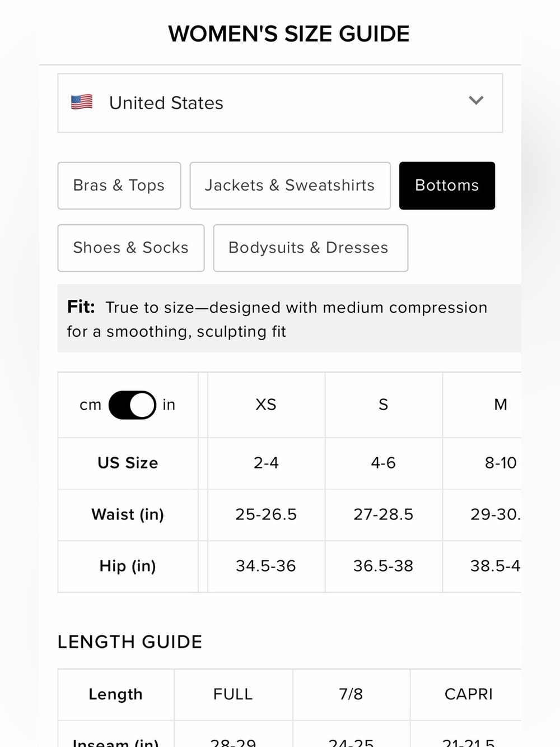Click the 7/8 length column header

coord(351,694)
